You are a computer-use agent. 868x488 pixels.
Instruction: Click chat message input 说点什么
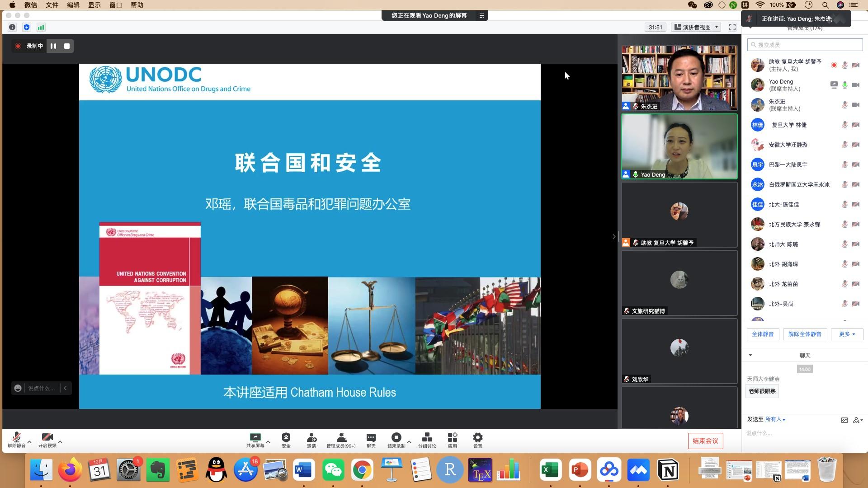point(804,433)
